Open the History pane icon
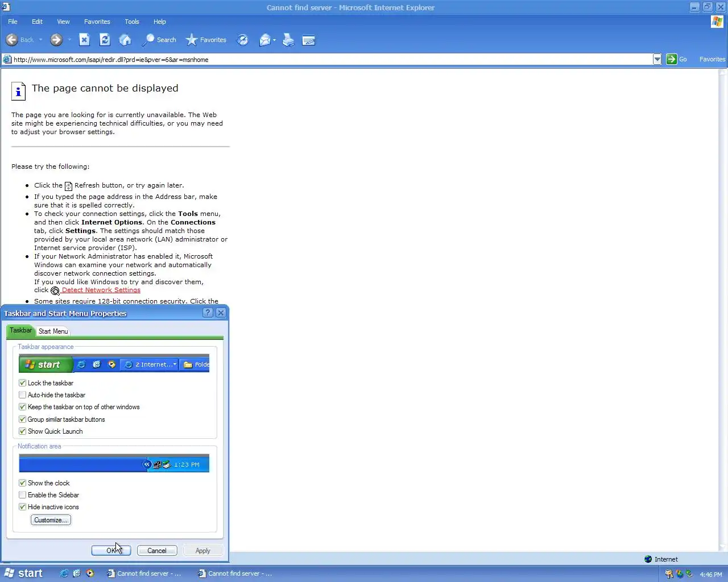 242,40
